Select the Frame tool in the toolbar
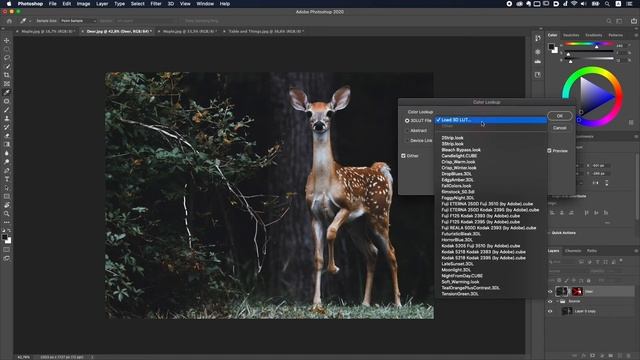This screenshot has width=640, height=360. [7, 84]
